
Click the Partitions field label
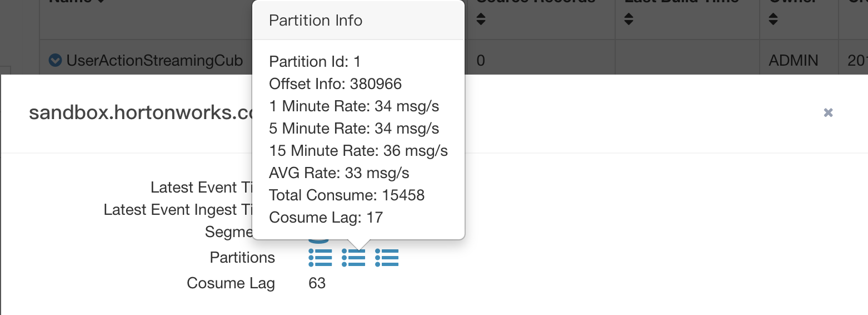click(242, 258)
